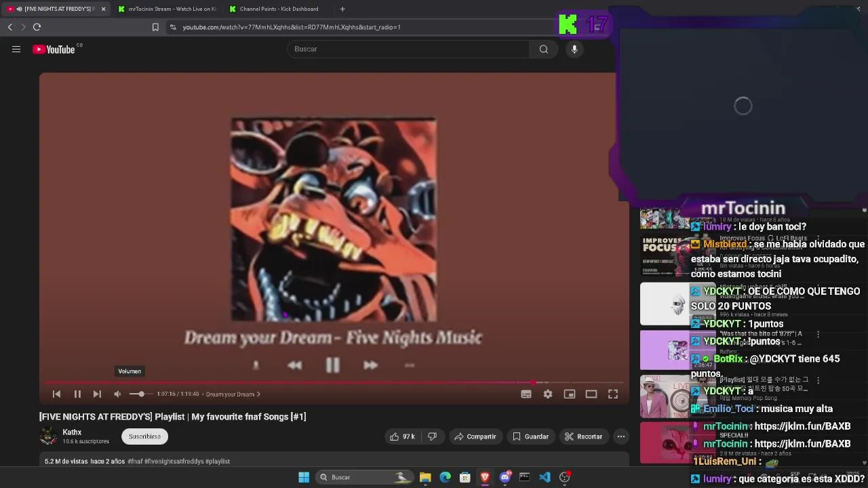868x488 pixels.
Task: Mute the video with the speaker icon
Action: (117, 394)
